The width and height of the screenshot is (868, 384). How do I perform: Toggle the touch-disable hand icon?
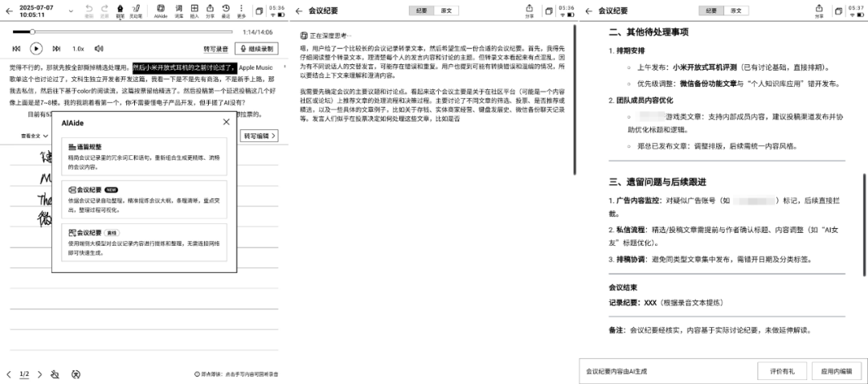click(55, 374)
